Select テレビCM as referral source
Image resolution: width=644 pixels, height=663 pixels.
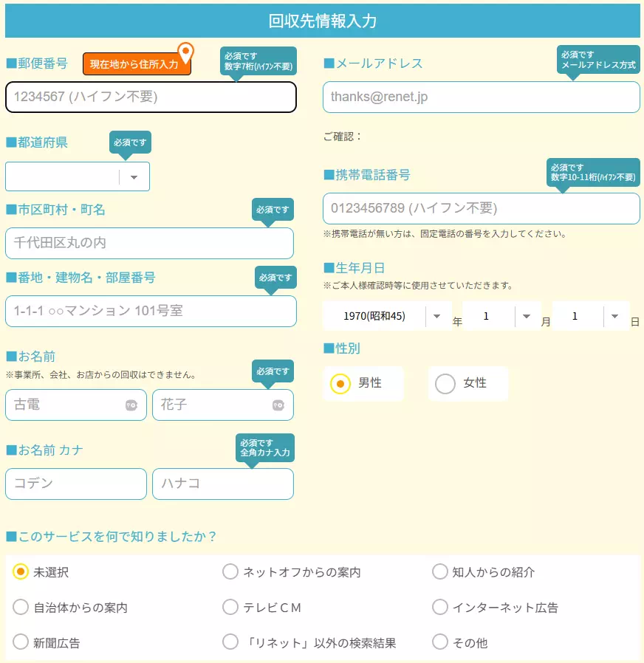(230, 608)
